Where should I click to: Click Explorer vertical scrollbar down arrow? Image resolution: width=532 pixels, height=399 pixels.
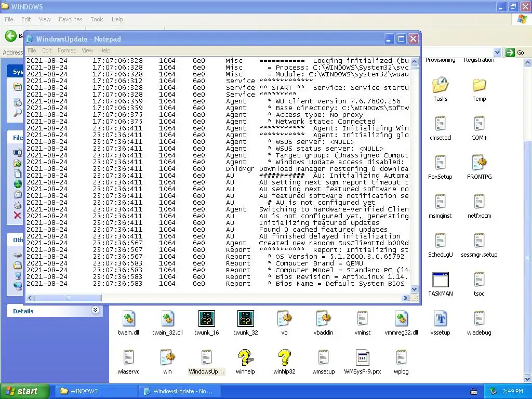pos(528,379)
